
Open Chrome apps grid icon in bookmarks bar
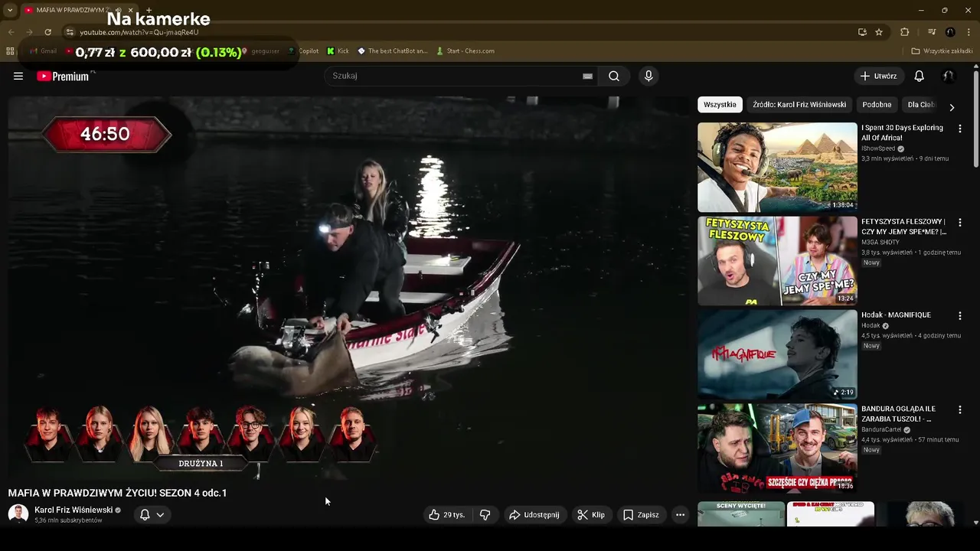coord(10,51)
